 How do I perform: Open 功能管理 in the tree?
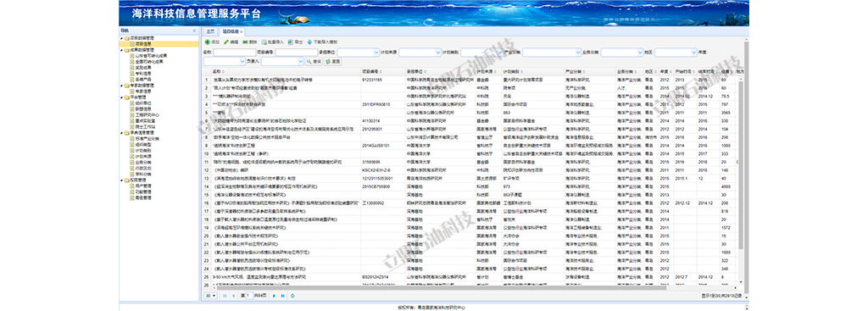click(x=142, y=192)
